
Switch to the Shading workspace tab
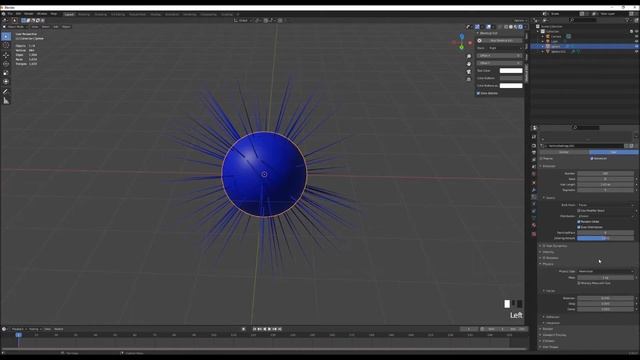pos(156,14)
